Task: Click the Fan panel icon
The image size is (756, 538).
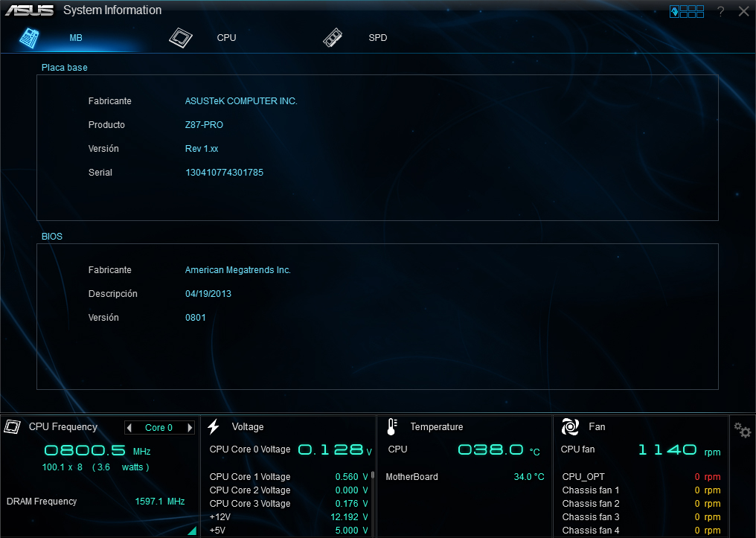Action: pos(570,426)
